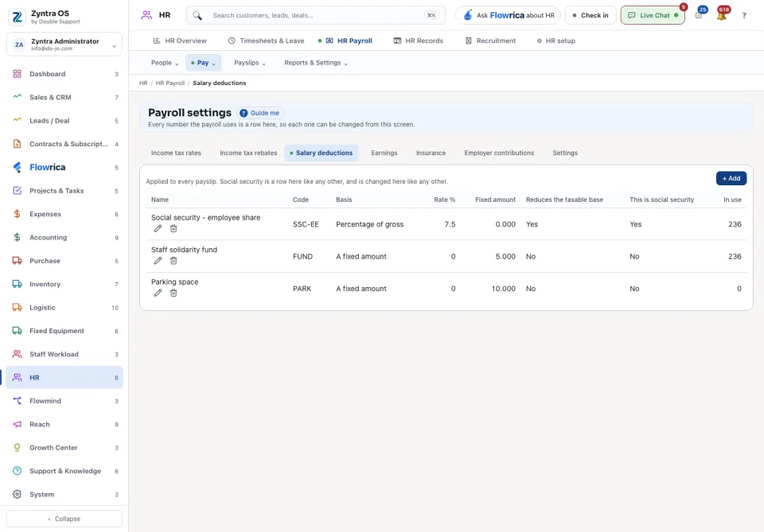Image resolution: width=764 pixels, height=532 pixels.
Task: Open Income tax rates tab
Action: (176, 153)
